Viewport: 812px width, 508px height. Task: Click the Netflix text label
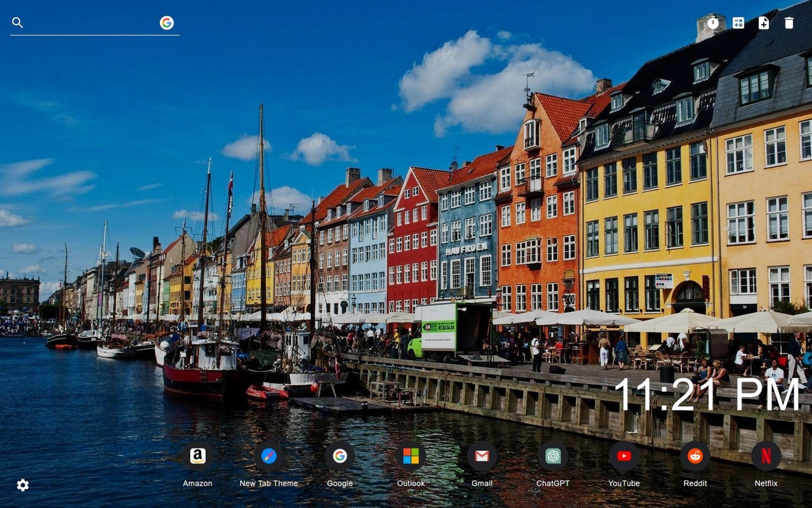click(x=766, y=483)
